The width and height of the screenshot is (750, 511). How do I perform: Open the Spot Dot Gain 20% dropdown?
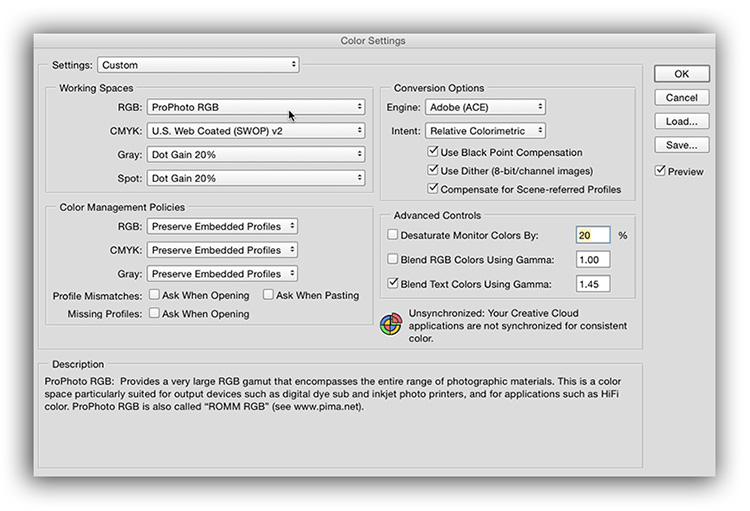pos(256,178)
